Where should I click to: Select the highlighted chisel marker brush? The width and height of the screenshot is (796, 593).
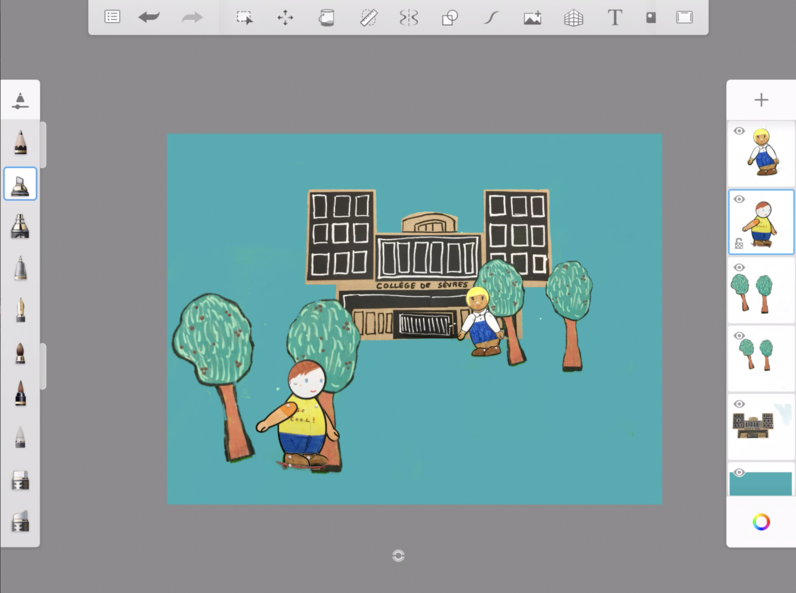(20, 184)
